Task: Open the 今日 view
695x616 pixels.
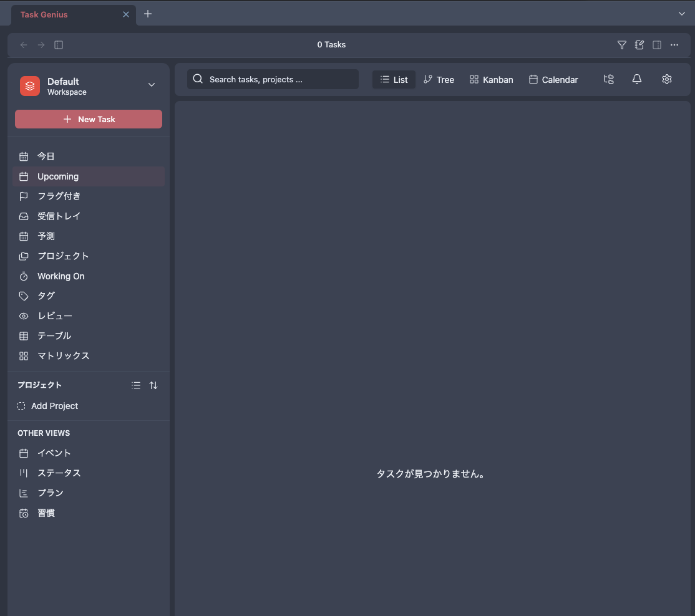Action: (89, 156)
